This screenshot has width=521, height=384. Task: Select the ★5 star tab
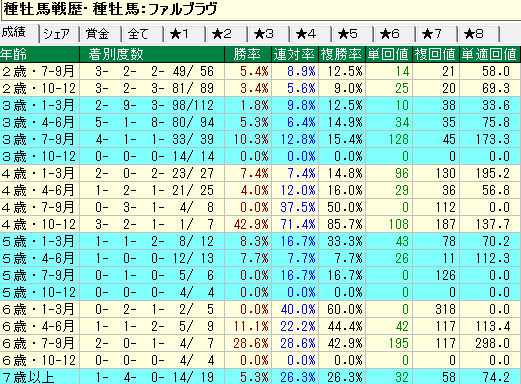click(x=352, y=34)
